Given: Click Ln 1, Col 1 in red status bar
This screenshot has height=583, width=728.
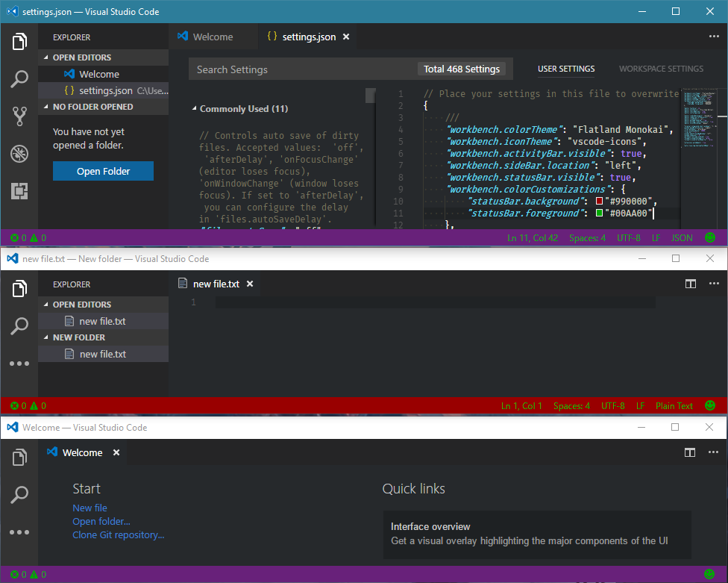Looking at the screenshot, I should pos(521,405).
